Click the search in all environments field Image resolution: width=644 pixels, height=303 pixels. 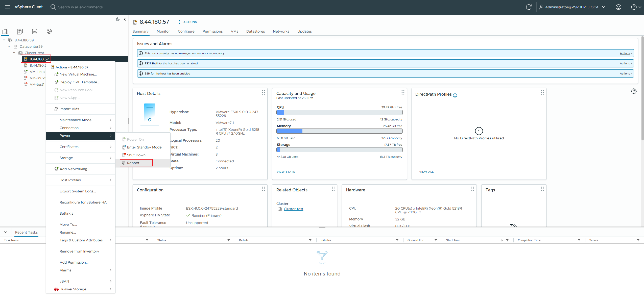(80, 7)
